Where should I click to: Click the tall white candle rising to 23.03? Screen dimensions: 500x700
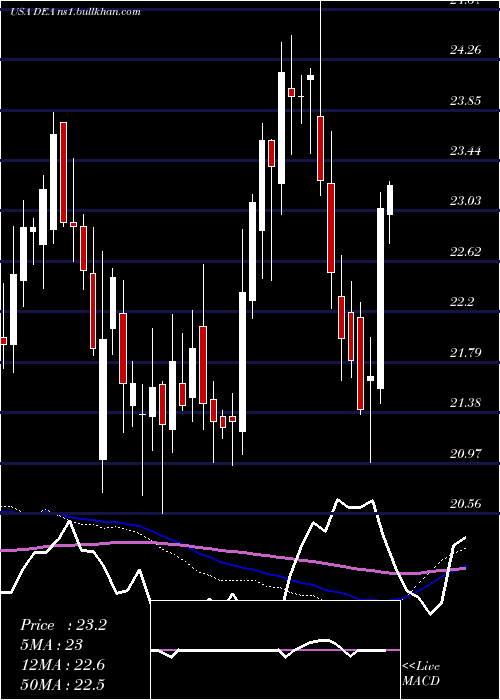pyautogui.click(x=380, y=298)
